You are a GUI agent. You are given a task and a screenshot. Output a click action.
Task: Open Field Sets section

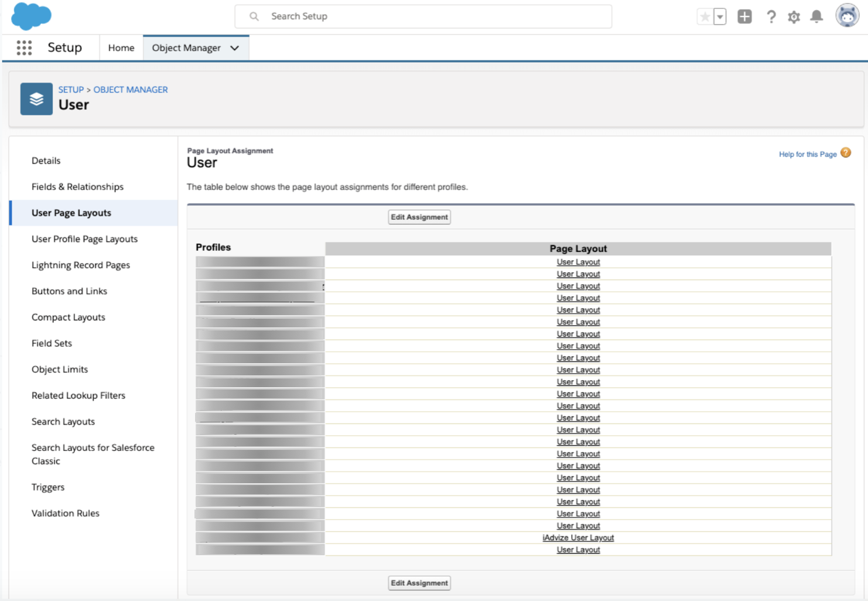point(52,343)
